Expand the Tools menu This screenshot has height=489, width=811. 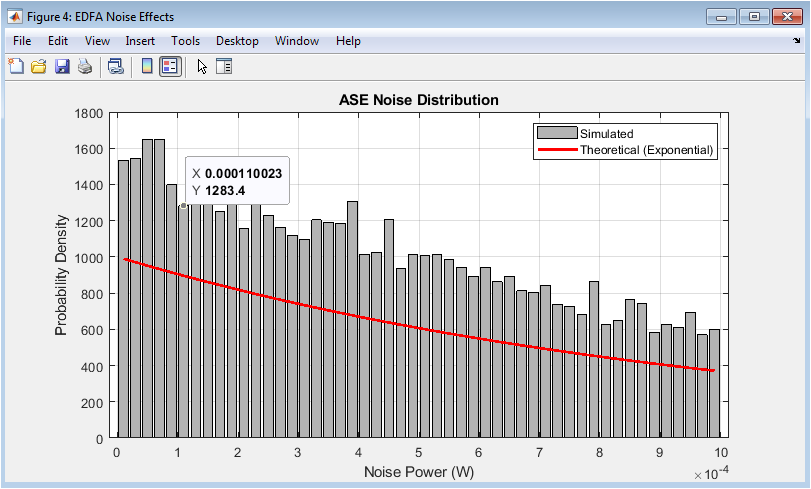click(x=185, y=41)
